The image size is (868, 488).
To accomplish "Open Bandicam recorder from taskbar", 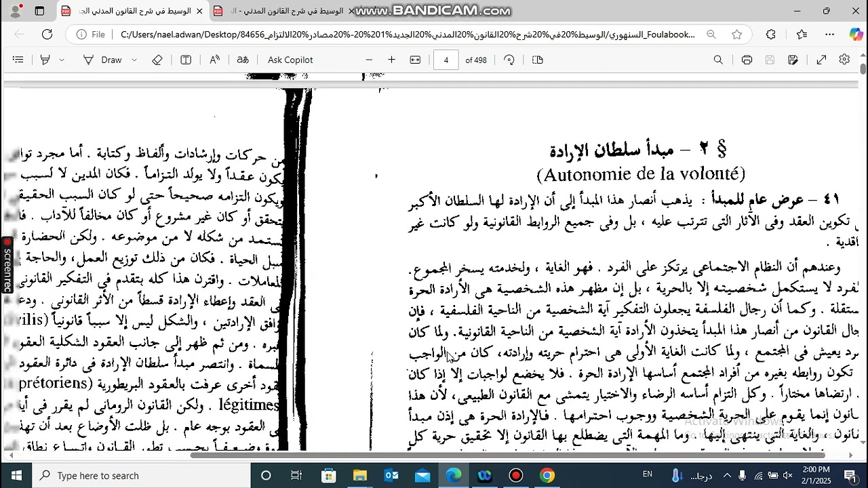I will pos(516,475).
